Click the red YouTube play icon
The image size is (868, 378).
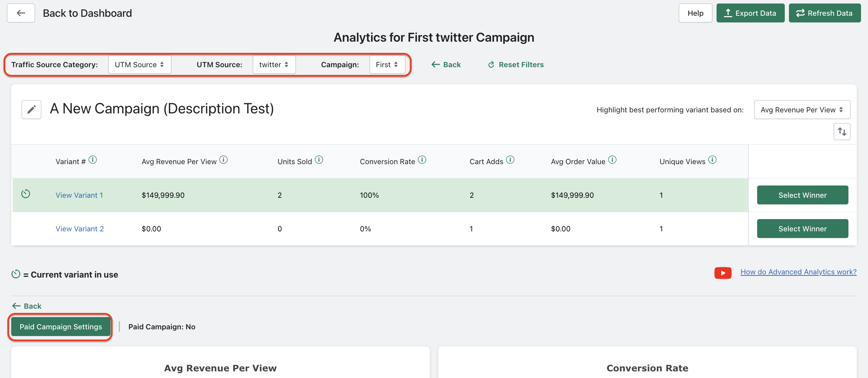pos(723,273)
